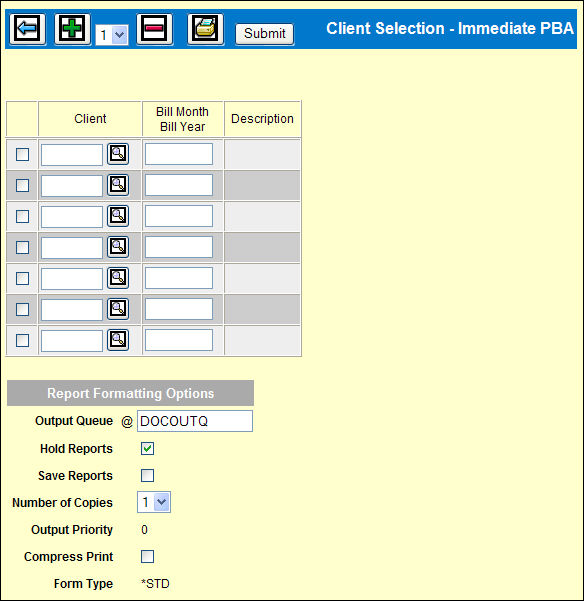Click the Output Queue field containing DOCOUTQ

click(x=195, y=421)
